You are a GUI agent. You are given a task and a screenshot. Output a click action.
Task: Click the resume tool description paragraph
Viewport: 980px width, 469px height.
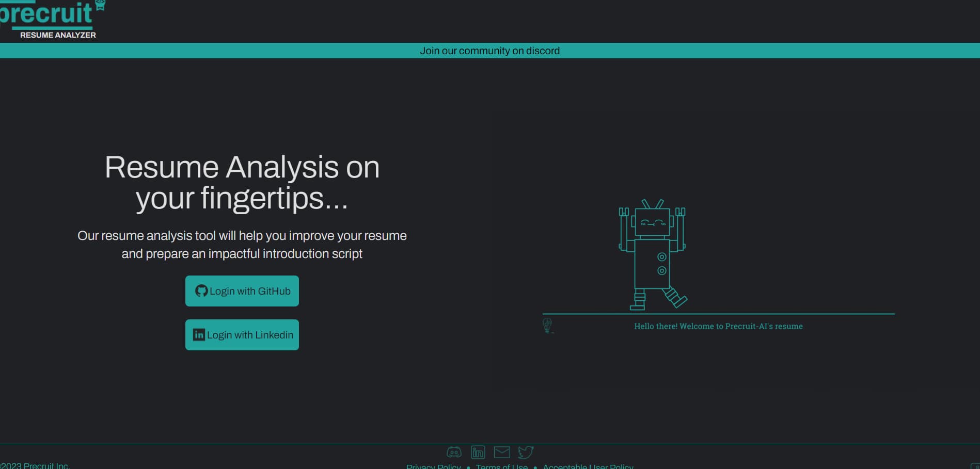242,245
